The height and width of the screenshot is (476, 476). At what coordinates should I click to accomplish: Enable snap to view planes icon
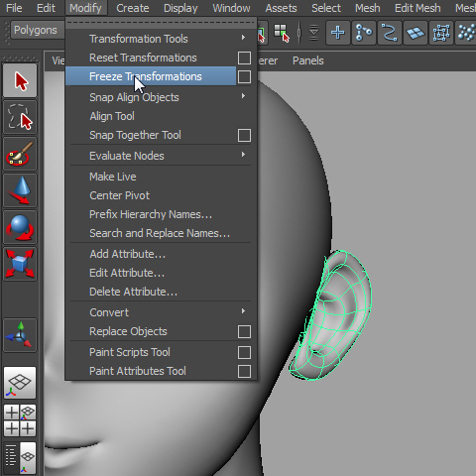(x=416, y=33)
